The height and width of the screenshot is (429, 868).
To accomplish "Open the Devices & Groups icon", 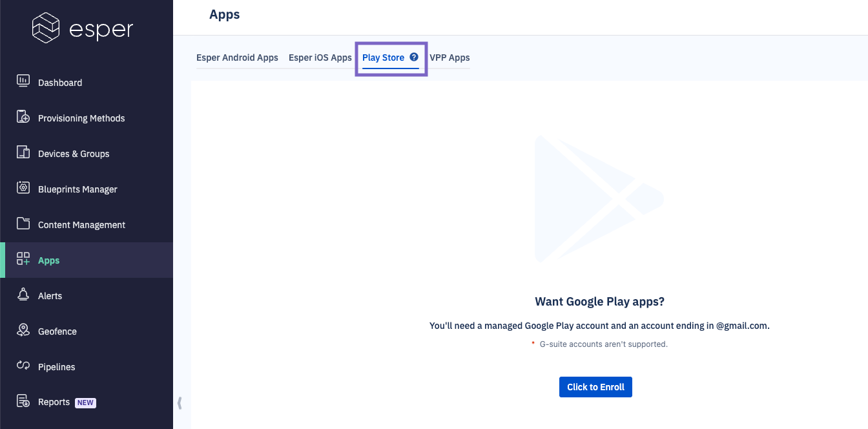I will click(x=23, y=153).
